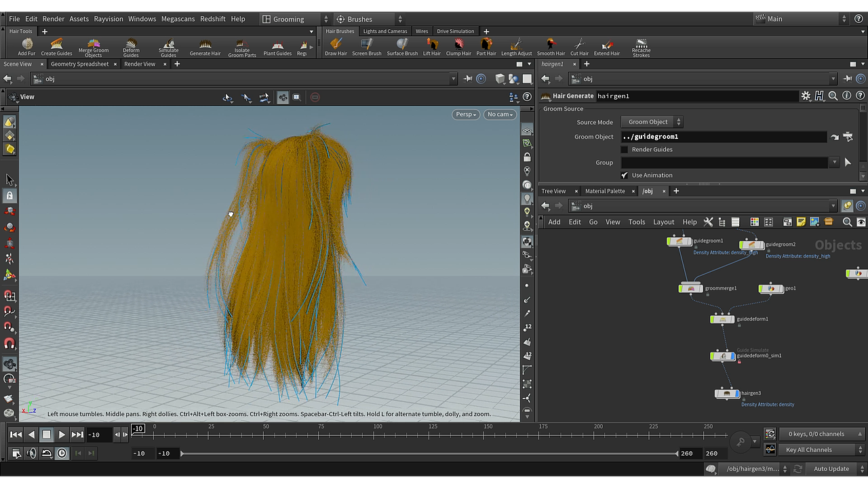Screen dimensions: 868x488
Task: Select the guidedeform1 node
Action: [x=722, y=319]
